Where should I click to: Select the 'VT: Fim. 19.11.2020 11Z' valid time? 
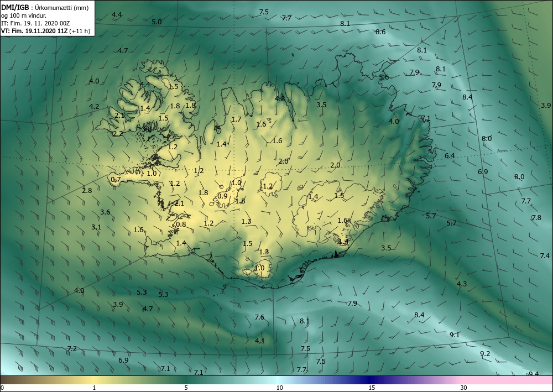coord(34,31)
